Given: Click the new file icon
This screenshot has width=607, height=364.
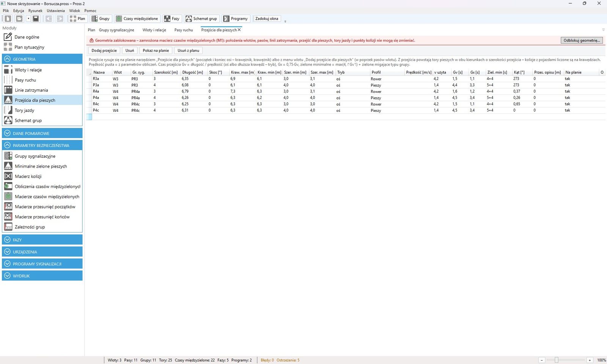Looking at the screenshot, I should click(x=8, y=19).
